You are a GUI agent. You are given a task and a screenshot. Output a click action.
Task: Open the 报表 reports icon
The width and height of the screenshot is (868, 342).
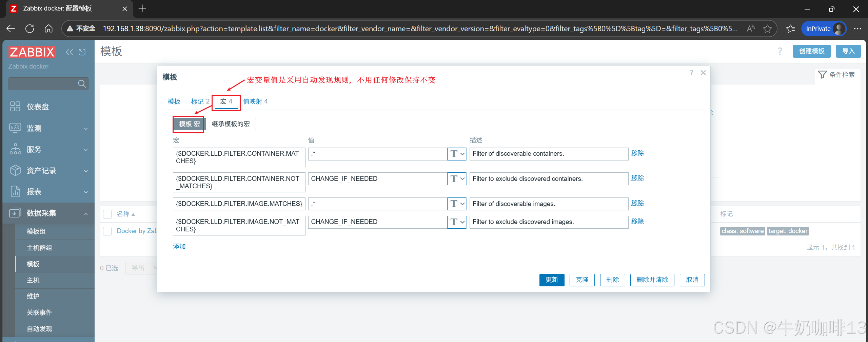pos(15,191)
